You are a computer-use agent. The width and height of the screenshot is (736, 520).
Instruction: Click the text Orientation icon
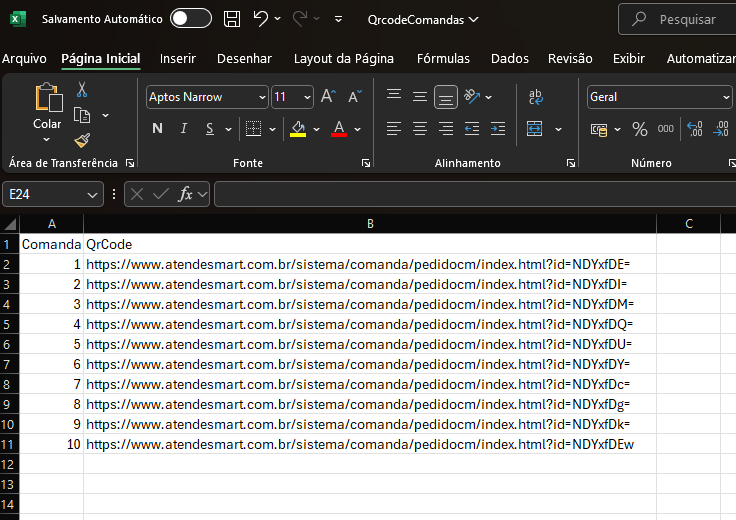472,97
